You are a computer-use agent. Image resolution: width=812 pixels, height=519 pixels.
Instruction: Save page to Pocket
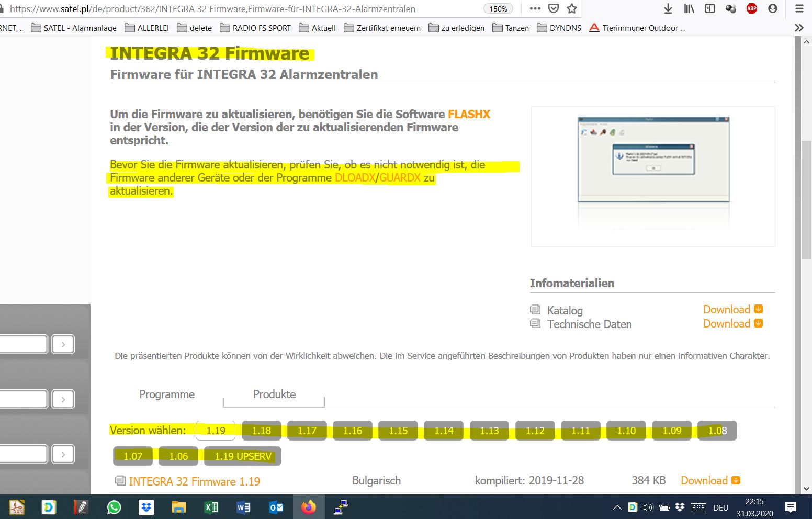coord(554,8)
